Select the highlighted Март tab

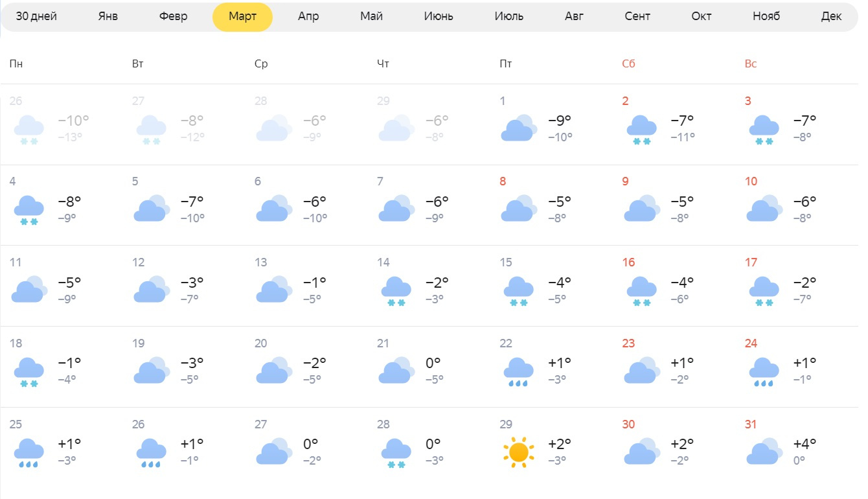tap(242, 16)
